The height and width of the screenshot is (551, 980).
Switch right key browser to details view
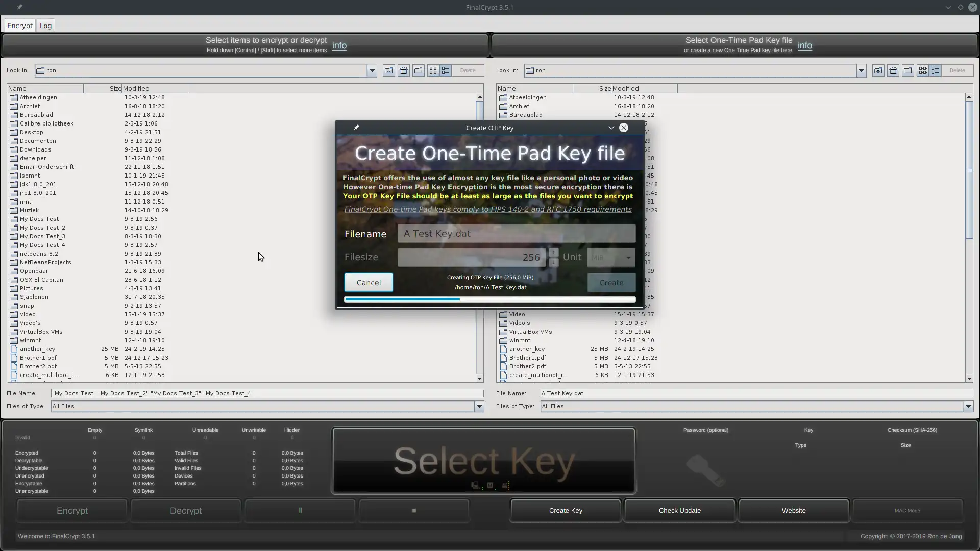point(935,71)
